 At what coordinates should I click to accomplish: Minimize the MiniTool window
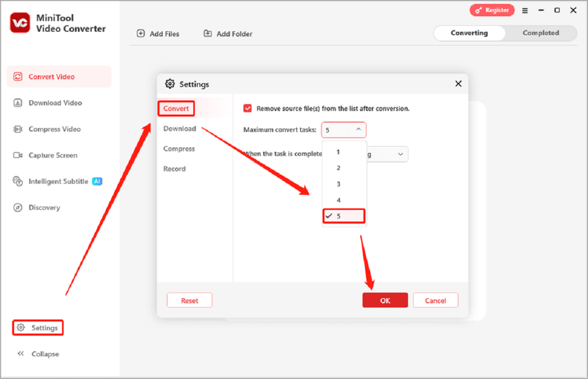pos(541,11)
